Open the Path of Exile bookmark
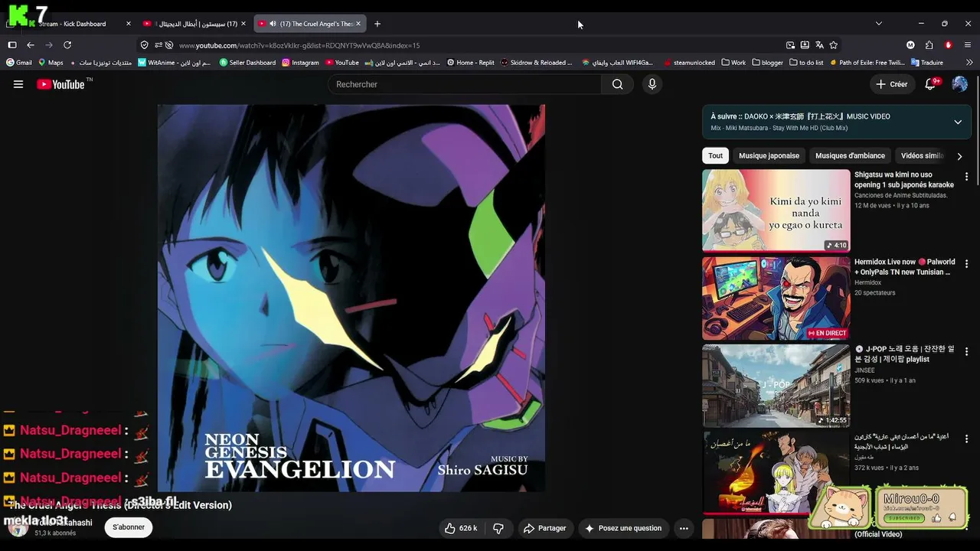Viewport: 980px width, 551px height. 867,63
